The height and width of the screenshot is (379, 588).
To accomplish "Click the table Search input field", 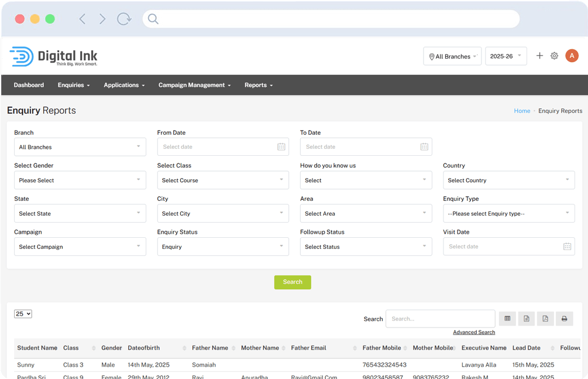I will pos(440,319).
